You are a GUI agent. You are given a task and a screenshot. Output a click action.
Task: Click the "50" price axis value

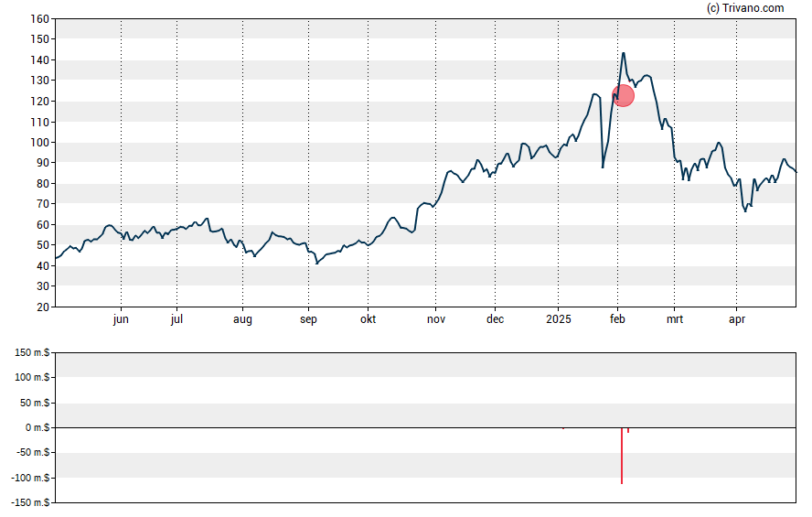tap(43, 245)
